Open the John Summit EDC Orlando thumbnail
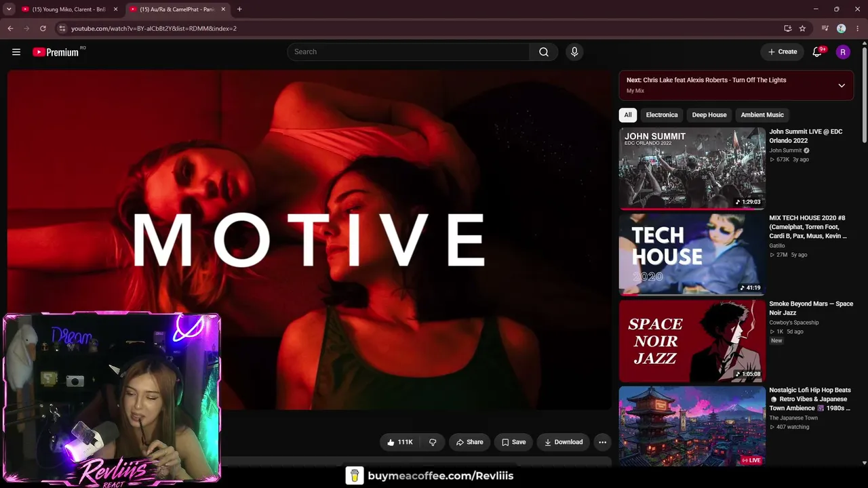 pyautogui.click(x=692, y=169)
